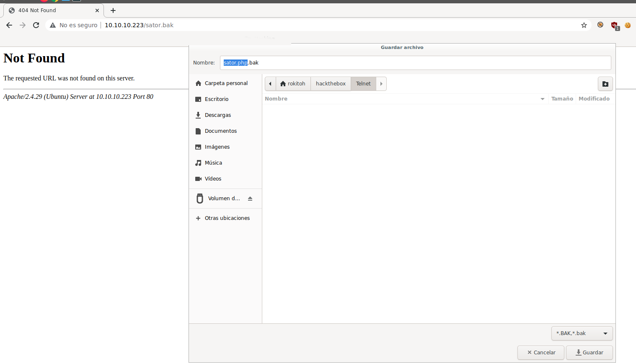This screenshot has height=364, width=636.
Task: Eject the Volumen drive
Action: pos(250,199)
